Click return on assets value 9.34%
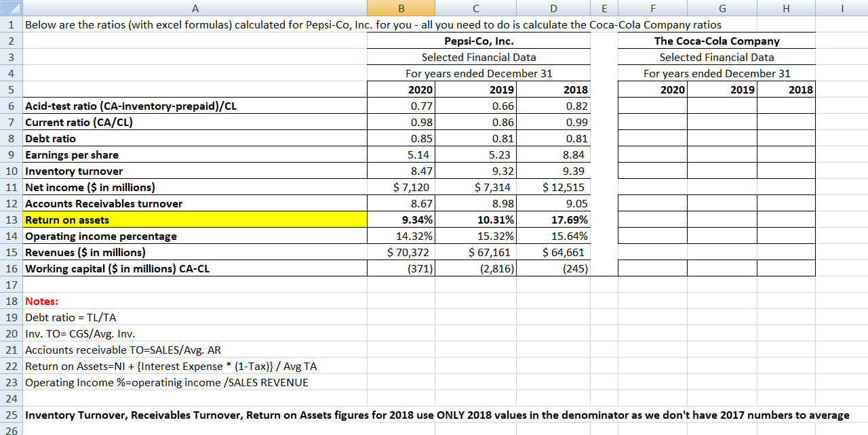Screen dimensions: 868x435 401,220
